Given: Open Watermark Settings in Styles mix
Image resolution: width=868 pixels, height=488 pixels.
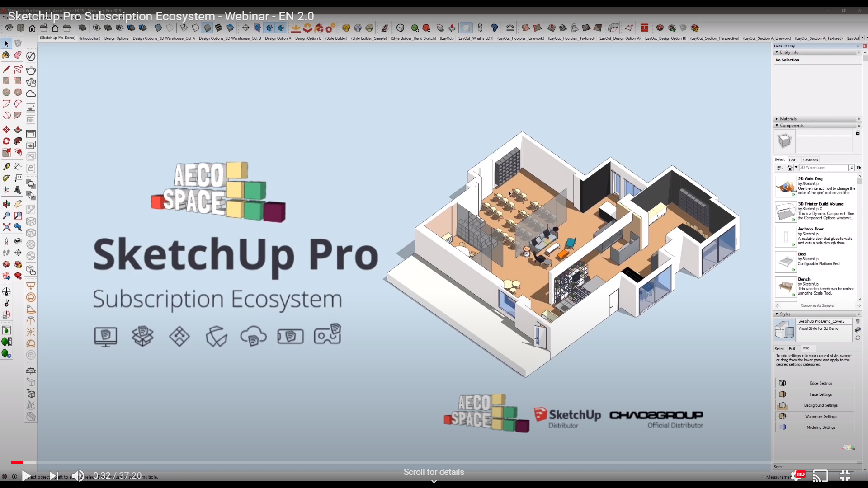Looking at the screenshot, I should (815, 417).
